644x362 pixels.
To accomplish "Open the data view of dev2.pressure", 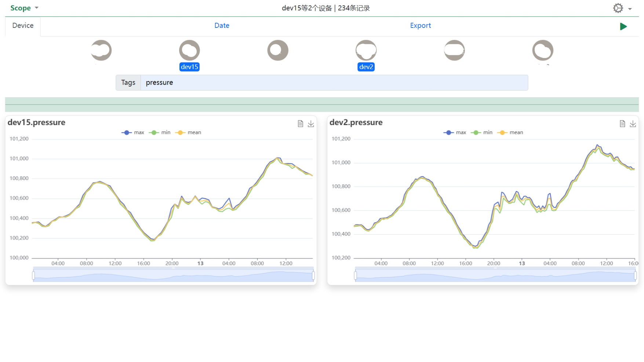I will click(x=622, y=124).
